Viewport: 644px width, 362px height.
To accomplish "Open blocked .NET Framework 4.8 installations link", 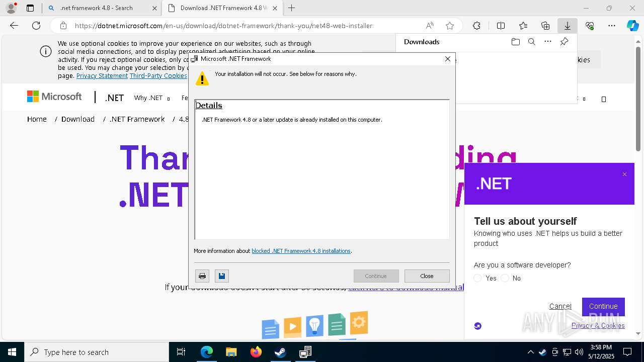I will 301,251.
